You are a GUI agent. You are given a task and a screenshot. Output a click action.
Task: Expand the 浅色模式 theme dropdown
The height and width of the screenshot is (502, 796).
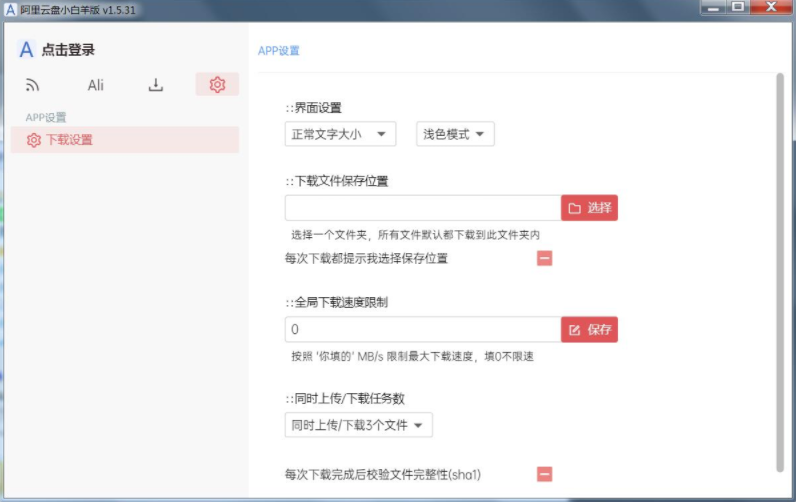click(454, 134)
